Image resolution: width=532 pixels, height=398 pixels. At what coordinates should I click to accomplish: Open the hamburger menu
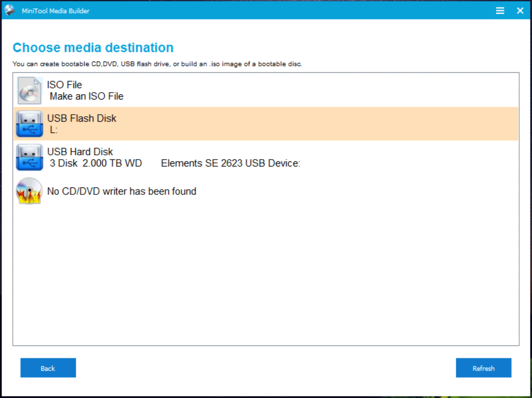(x=500, y=10)
